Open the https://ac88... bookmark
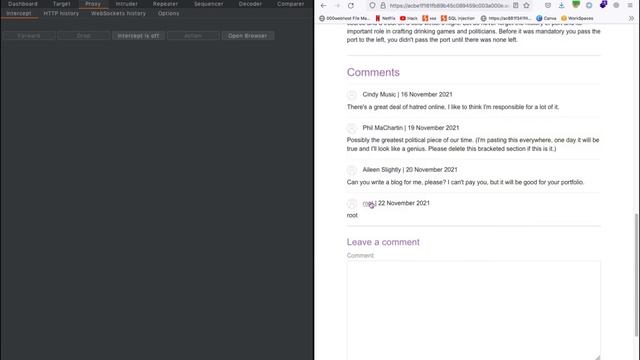The width and height of the screenshot is (640, 360). click(x=506, y=18)
